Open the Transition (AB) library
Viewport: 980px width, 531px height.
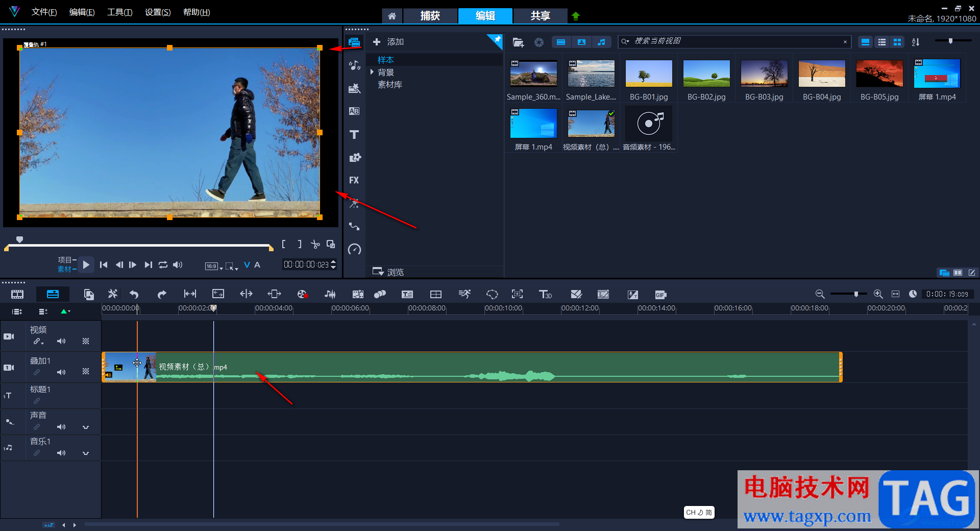pos(354,111)
